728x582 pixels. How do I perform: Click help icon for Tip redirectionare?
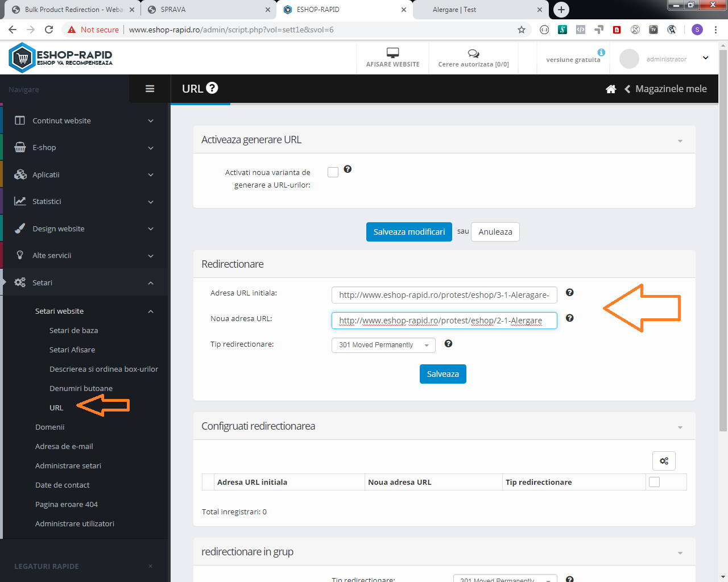448,344
